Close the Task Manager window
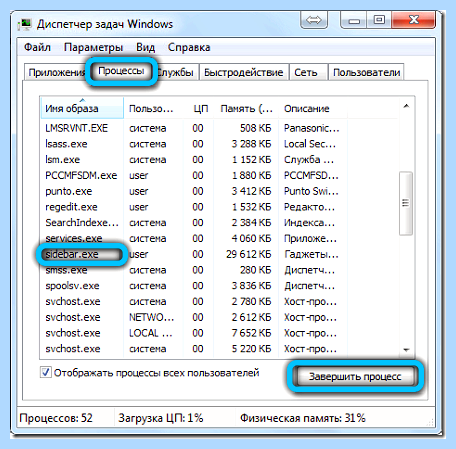Viewport: 456px width, 449px height. (x=414, y=20)
